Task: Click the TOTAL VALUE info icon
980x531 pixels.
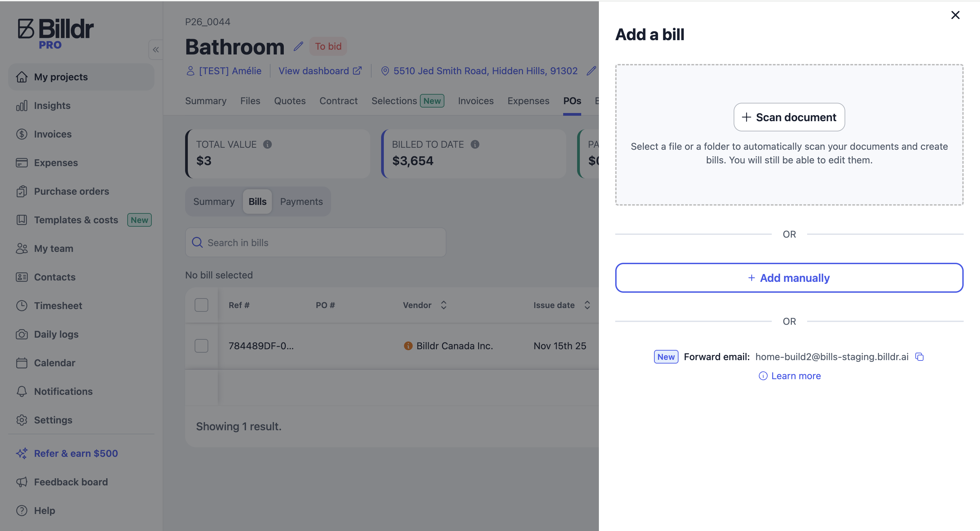Action: (x=267, y=144)
